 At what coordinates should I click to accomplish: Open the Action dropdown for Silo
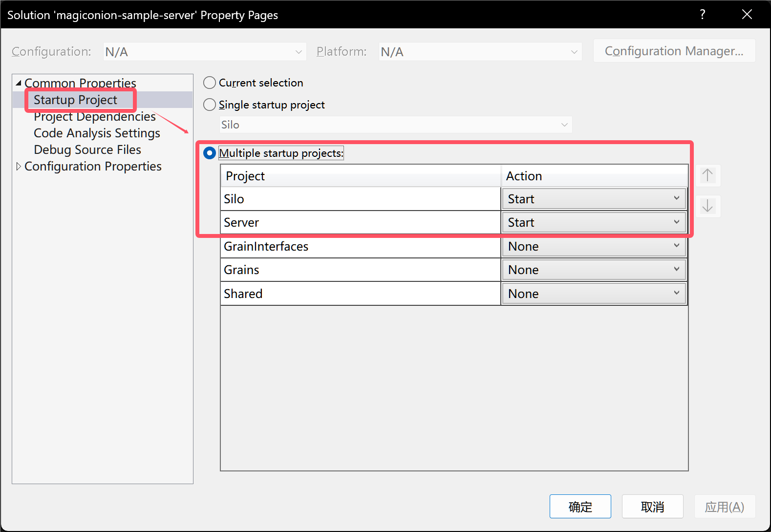(594, 199)
